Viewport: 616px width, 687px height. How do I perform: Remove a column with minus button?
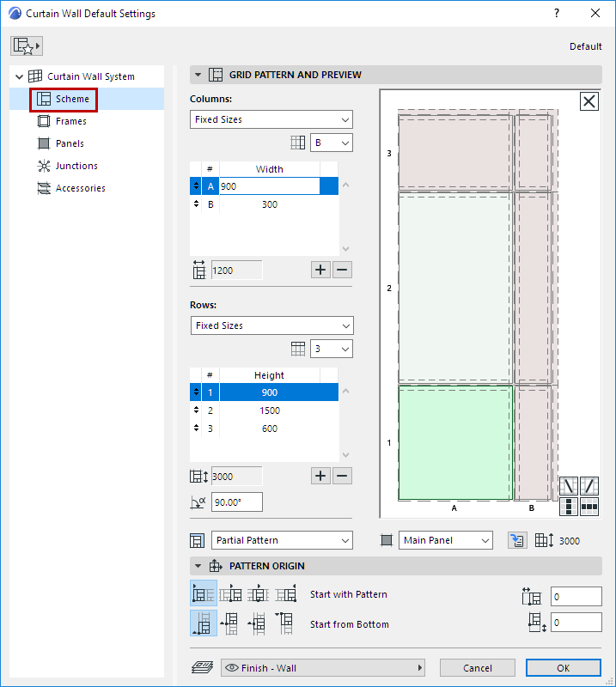click(x=343, y=270)
